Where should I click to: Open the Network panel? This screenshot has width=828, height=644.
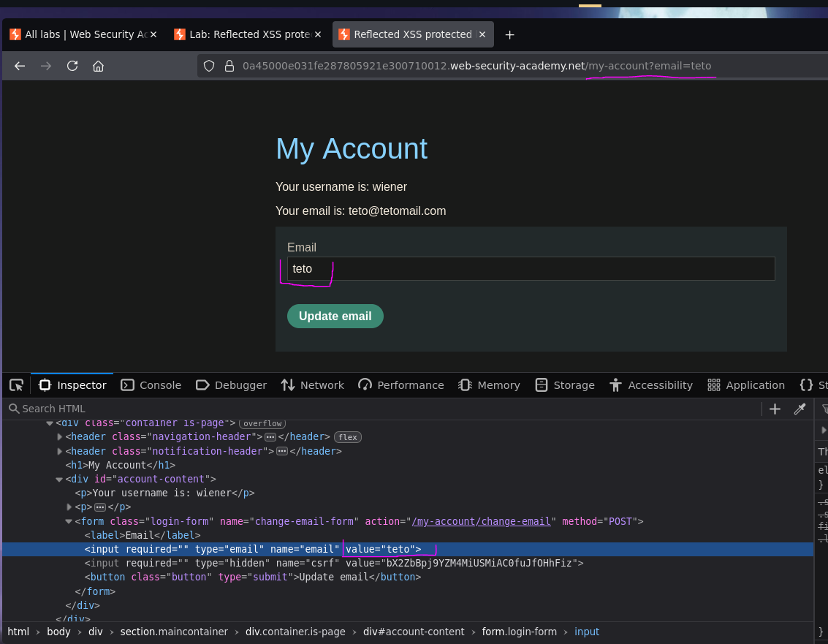click(312, 385)
